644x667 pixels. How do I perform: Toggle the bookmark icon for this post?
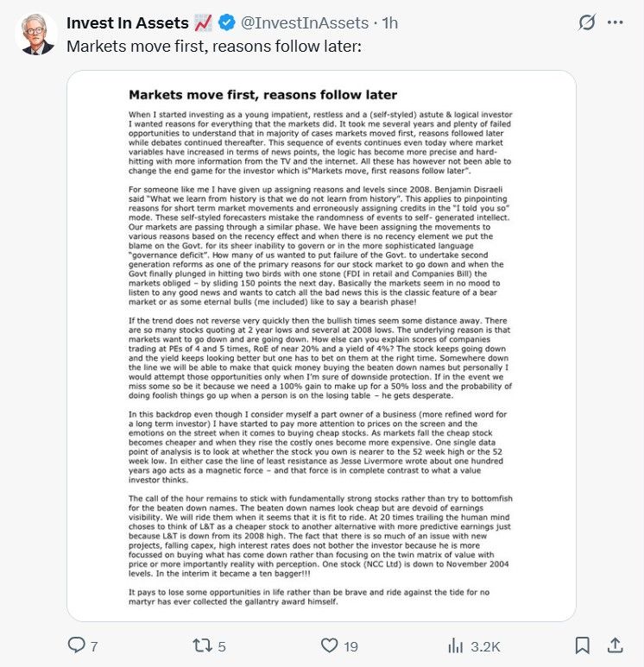583,645
